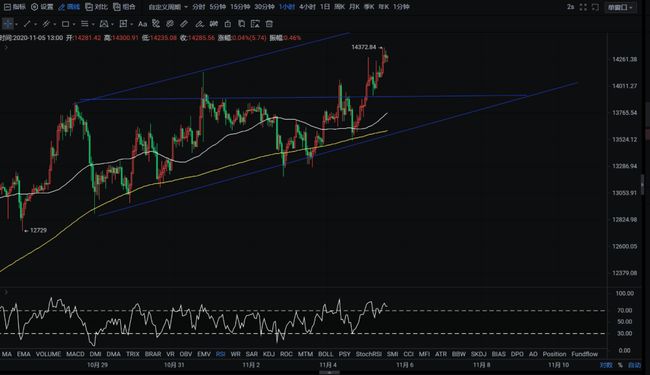Collapse the RSI pane arrow
This screenshot has height=375, width=650.
tap(5, 293)
